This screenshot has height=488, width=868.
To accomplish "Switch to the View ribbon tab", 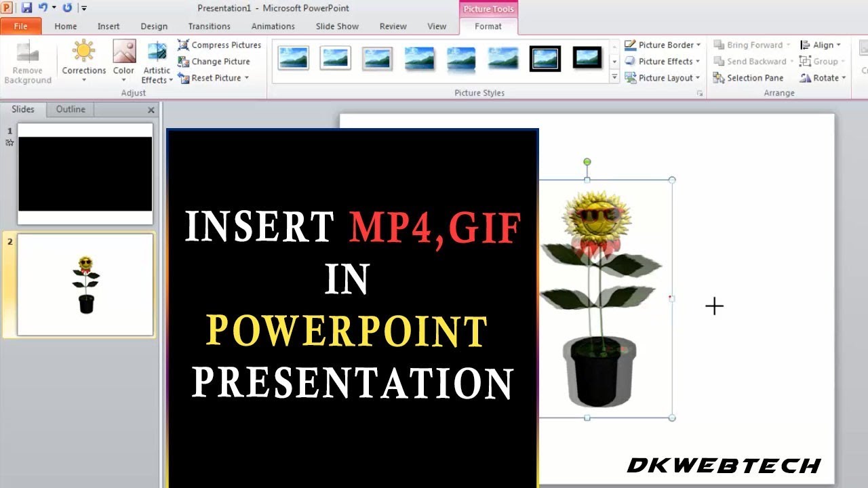I will coord(437,26).
